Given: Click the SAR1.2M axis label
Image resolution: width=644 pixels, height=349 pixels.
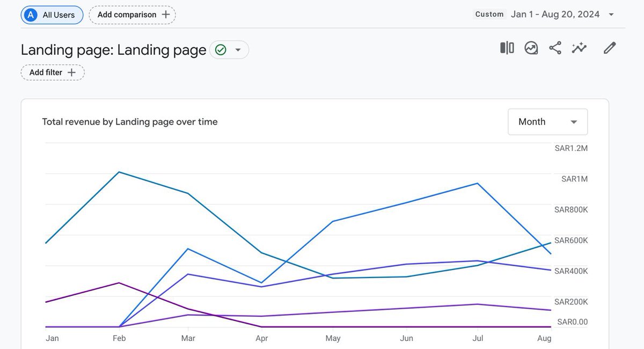Looking at the screenshot, I should (572, 148).
